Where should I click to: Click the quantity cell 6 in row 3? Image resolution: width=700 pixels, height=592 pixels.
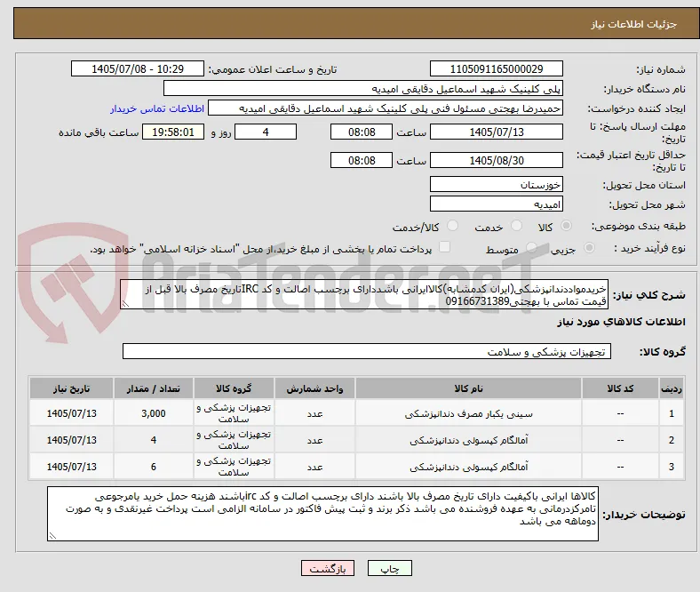[153, 466]
